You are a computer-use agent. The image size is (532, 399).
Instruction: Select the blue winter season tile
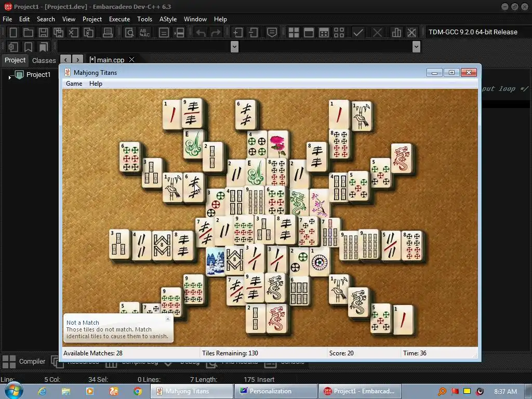pyautogui.click(x=215, y=261)
